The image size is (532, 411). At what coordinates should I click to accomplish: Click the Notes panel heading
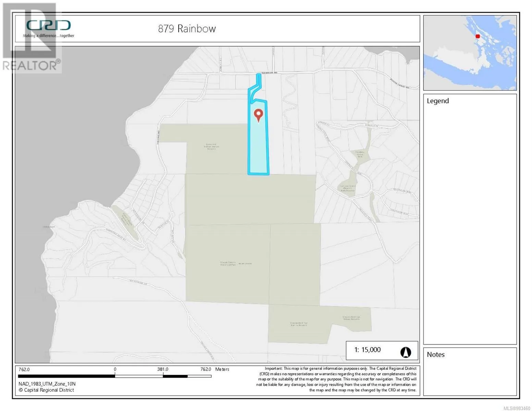tap(435, 354)
